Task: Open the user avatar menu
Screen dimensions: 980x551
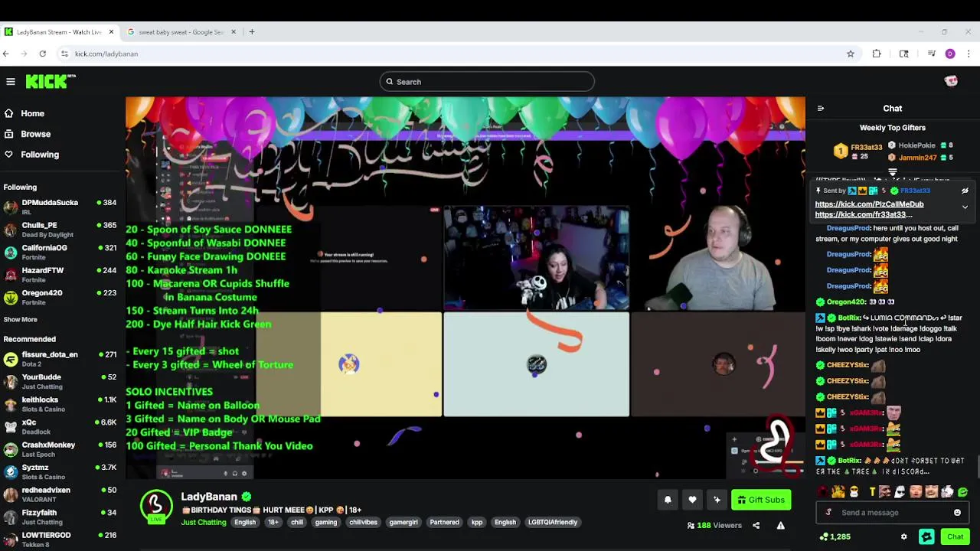Action: (951, 81)
